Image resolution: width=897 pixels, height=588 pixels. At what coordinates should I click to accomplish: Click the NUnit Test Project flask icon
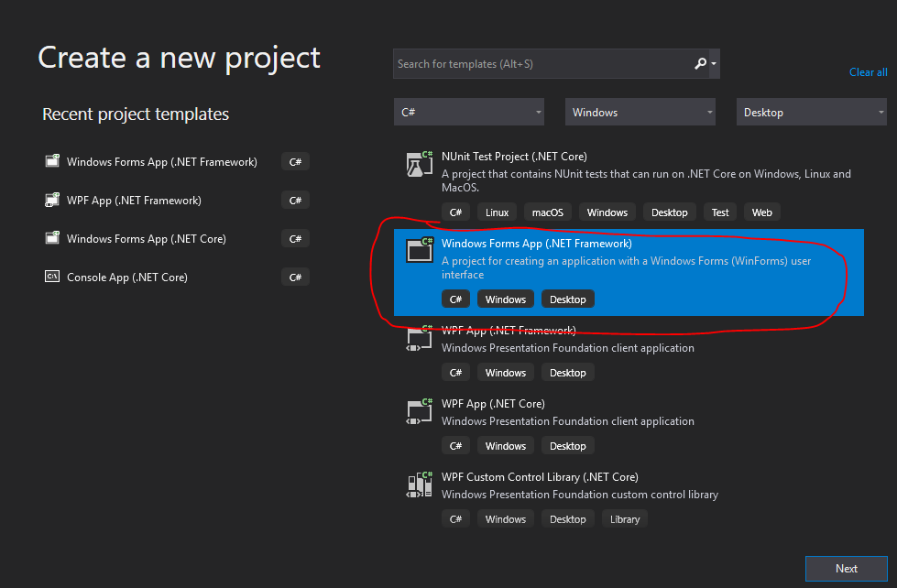[419, 164]
